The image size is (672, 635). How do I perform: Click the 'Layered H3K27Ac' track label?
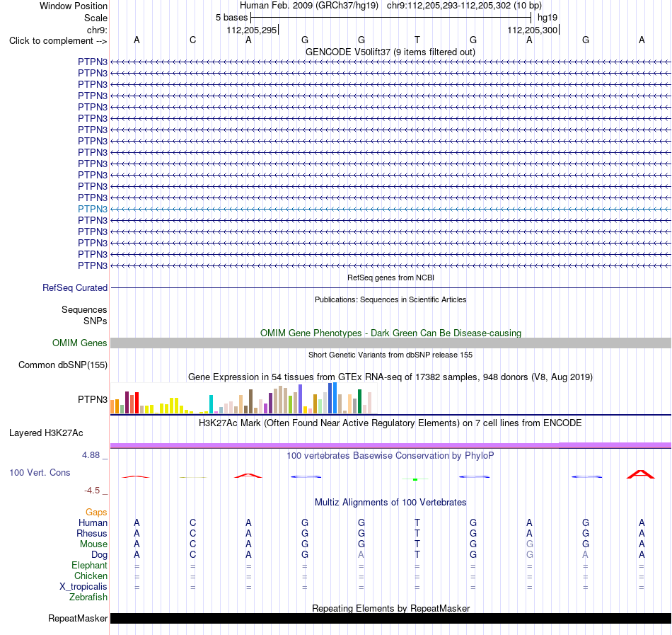[46, 433]
